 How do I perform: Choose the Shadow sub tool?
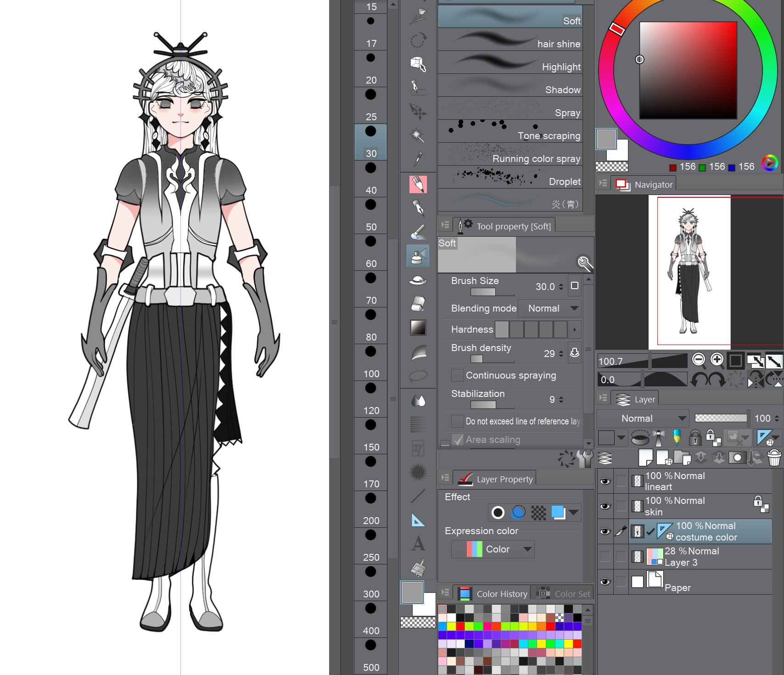pyautogui.click(x=510, y=85)
